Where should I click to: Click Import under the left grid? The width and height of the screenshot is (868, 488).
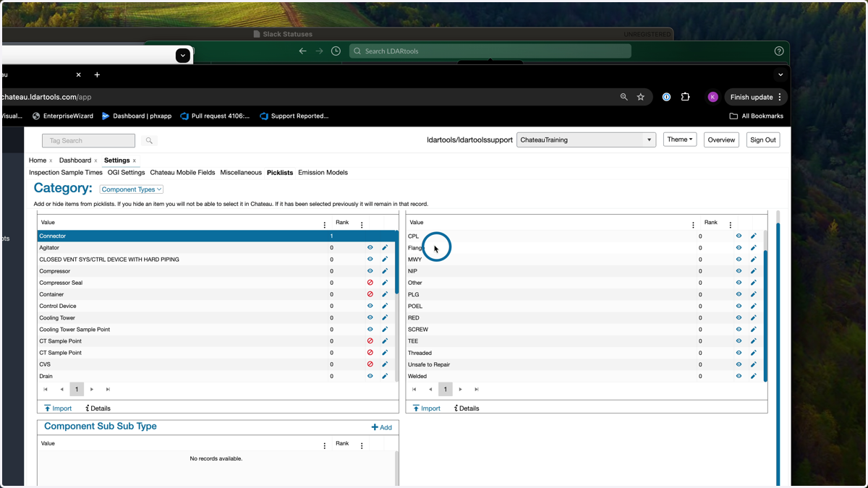(x=59, y=408)
